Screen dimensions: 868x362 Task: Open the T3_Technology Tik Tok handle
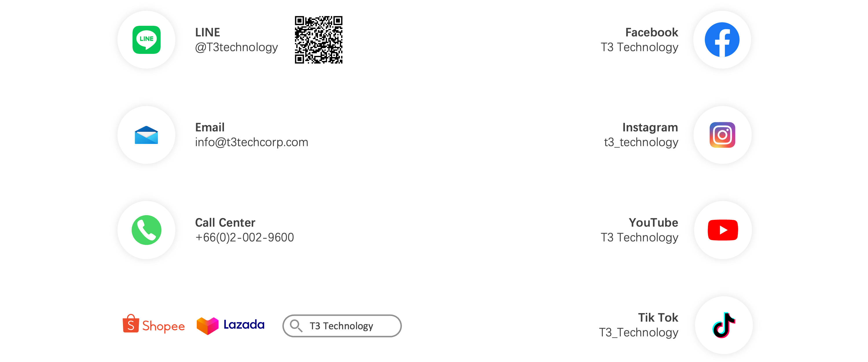639,333
